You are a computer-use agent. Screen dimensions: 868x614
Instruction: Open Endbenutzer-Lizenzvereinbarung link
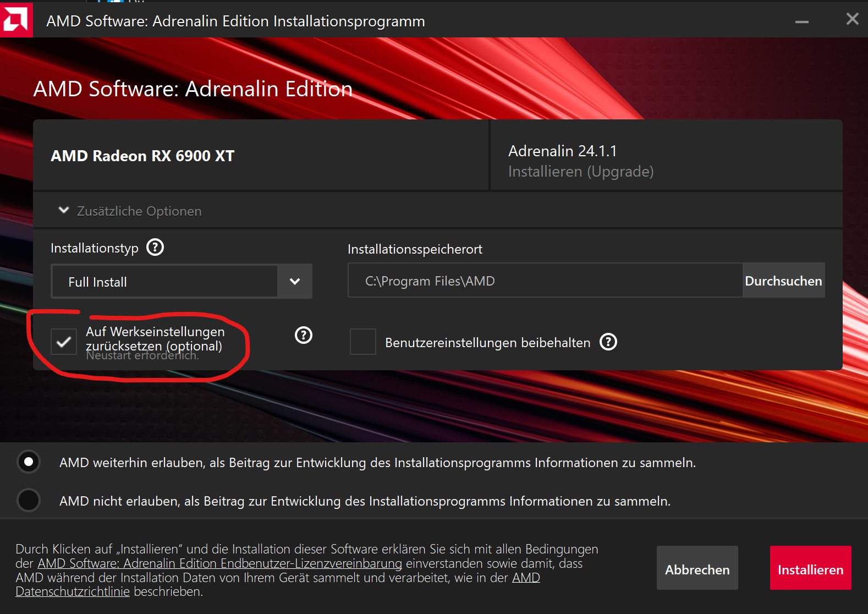click(x=219, y=563)
